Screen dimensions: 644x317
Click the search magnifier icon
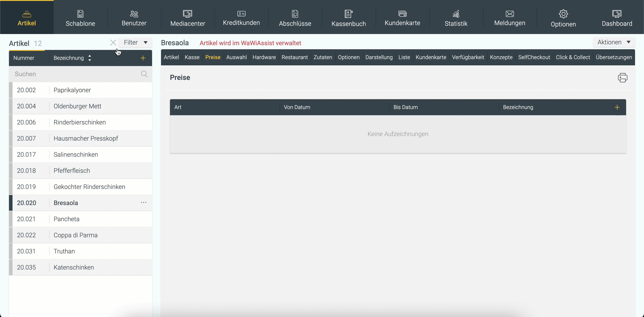(144, 74)
